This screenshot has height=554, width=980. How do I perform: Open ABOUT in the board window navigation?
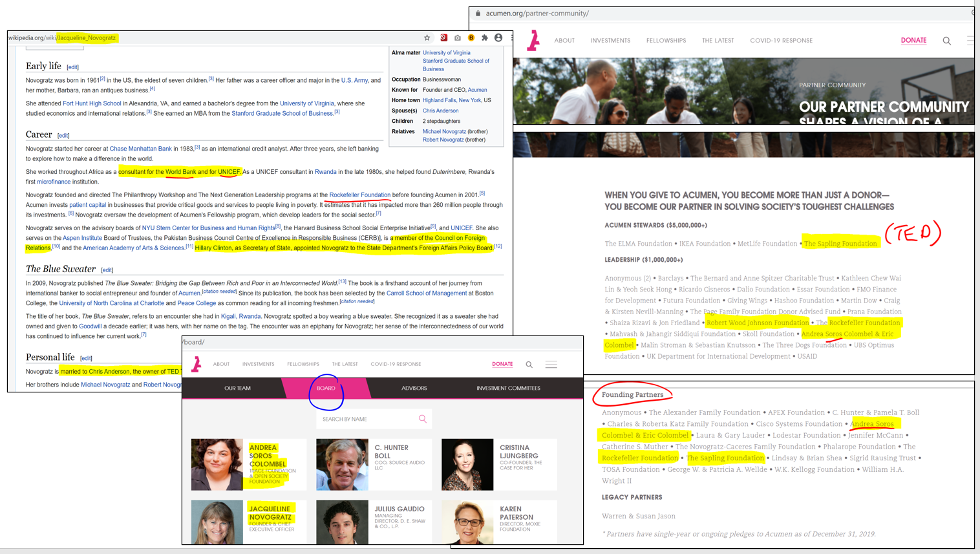point(221,364)
